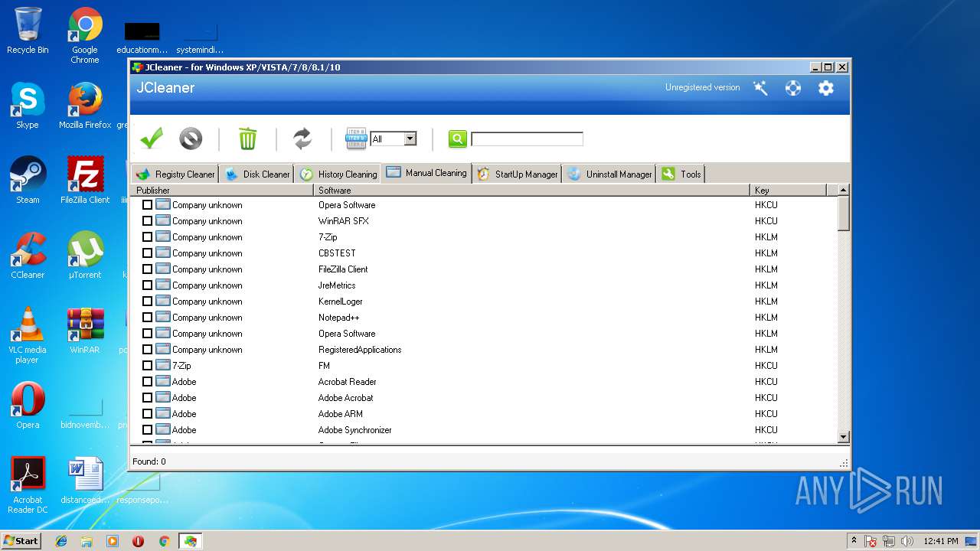
Task: Open VLC media player desktop shortcut
Action: 28,336
